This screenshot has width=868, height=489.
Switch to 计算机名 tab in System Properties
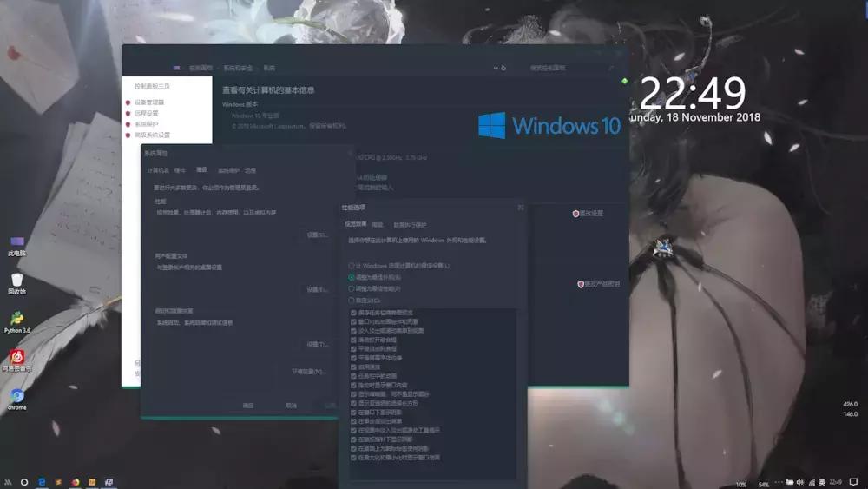click(158, 170)
